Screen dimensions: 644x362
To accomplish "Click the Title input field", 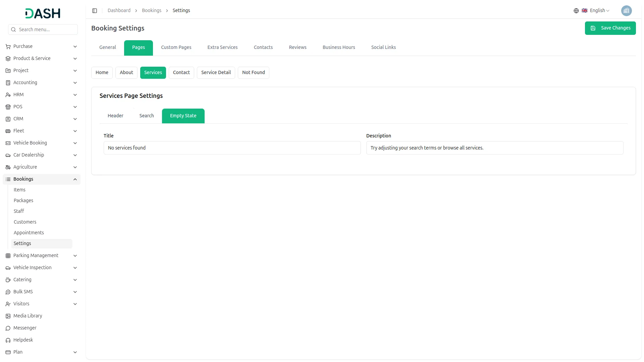I will [x=232, y=148].
